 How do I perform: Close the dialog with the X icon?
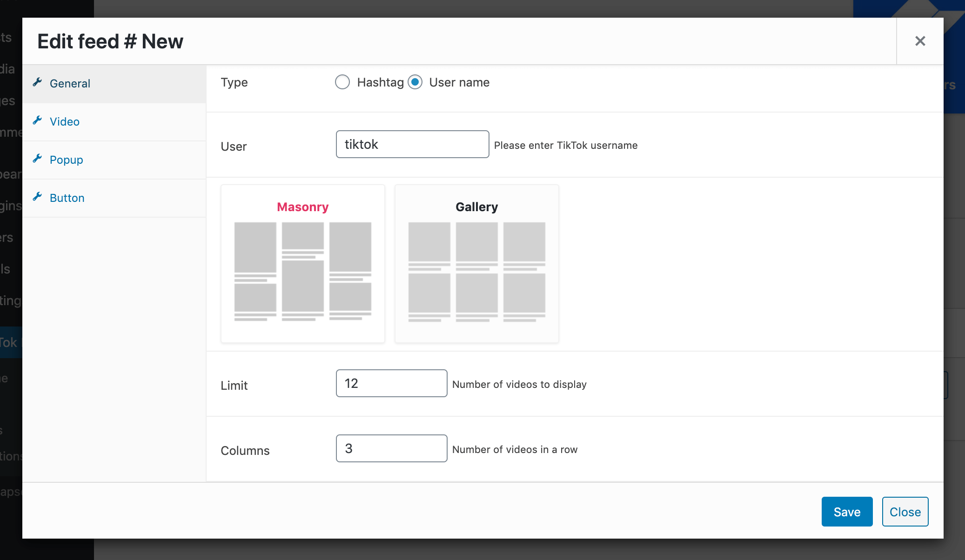pyautogui.click(x=920, y=41)
